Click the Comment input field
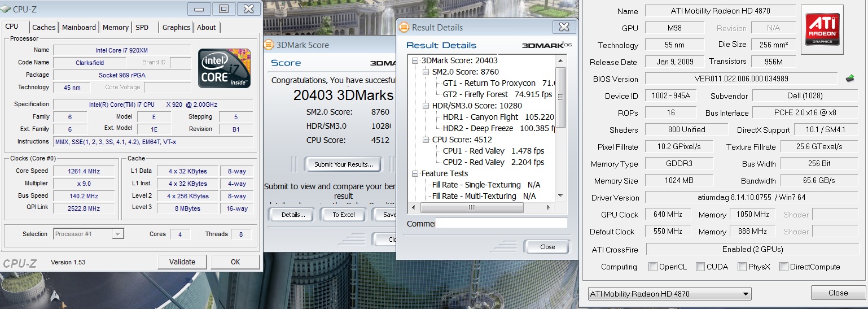This screenshot has width=868, height=309. point(501,223)
